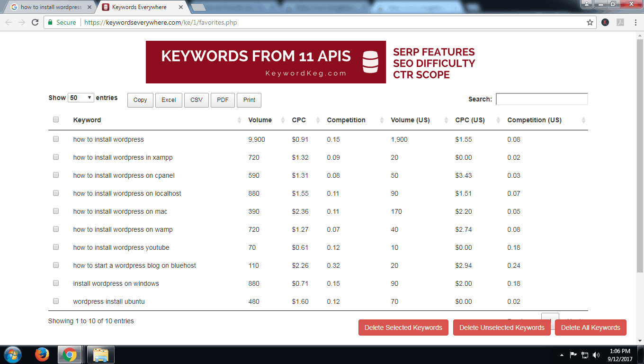Click the Search input field
The height and width of the screenshot is (364, 644).
click(x=542, y=99)
